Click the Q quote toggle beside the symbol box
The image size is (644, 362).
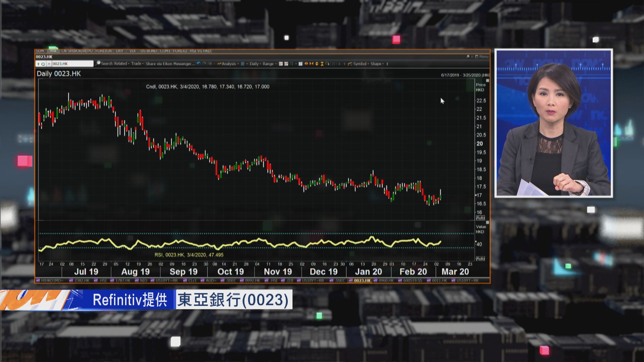pyautogui.click(x=43, y=64)
